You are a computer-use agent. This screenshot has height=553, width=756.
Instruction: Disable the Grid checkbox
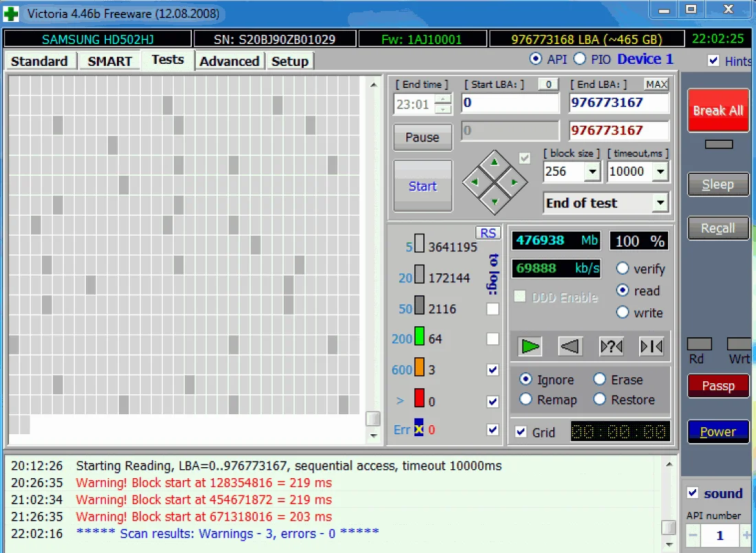522,432
